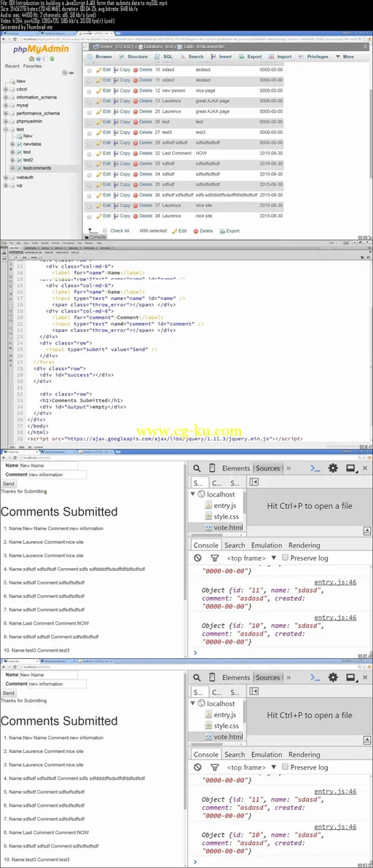Click the Favorites link in phpMyAdmin sidebar
The width and height of the screenshot is (373, 868).
click(x=32, y=66)
